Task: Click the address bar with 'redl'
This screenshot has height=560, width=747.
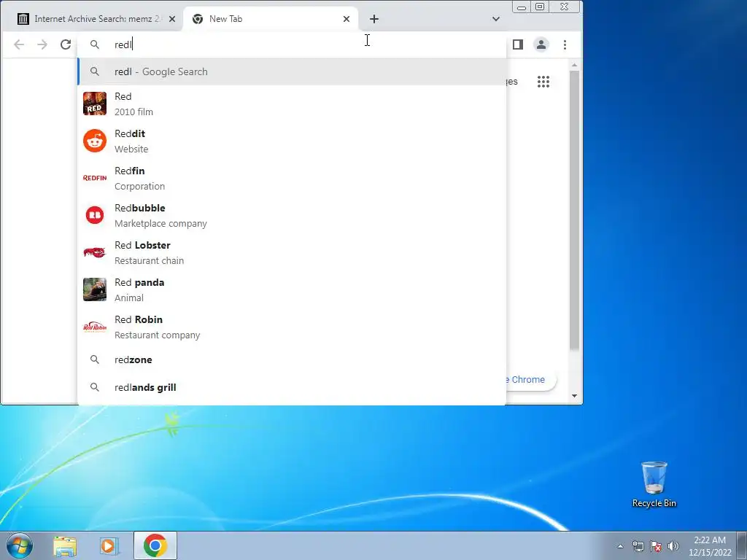Action: point(292,44)
